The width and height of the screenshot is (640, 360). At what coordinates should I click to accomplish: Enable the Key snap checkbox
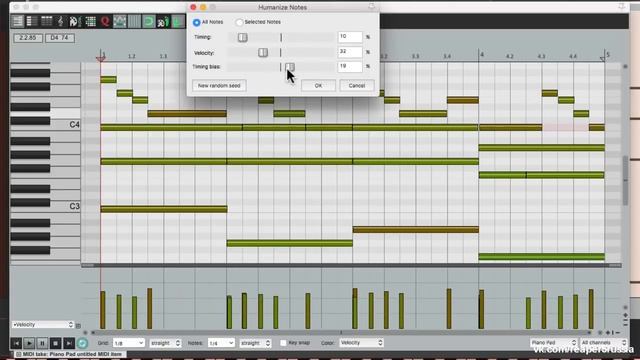tap(283, 343)
